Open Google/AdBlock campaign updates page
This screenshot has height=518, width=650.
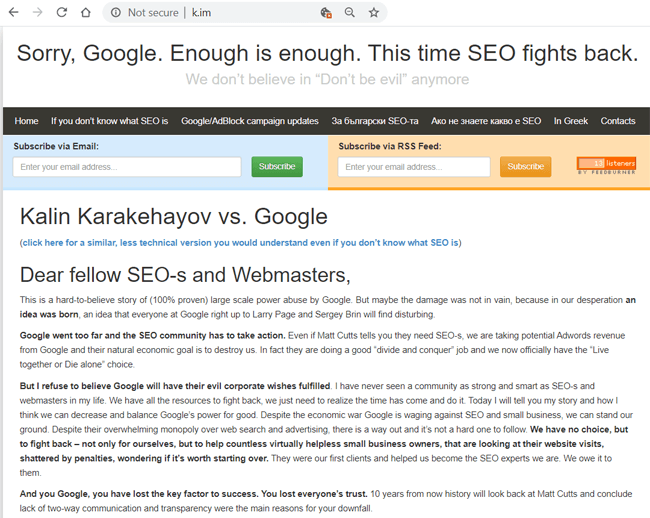(250, 121)
